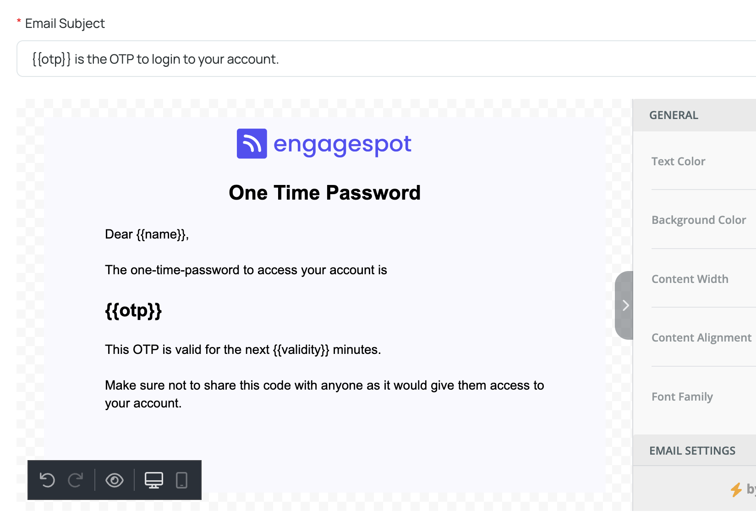Switch to desktop view icon

tap(154, 480)
